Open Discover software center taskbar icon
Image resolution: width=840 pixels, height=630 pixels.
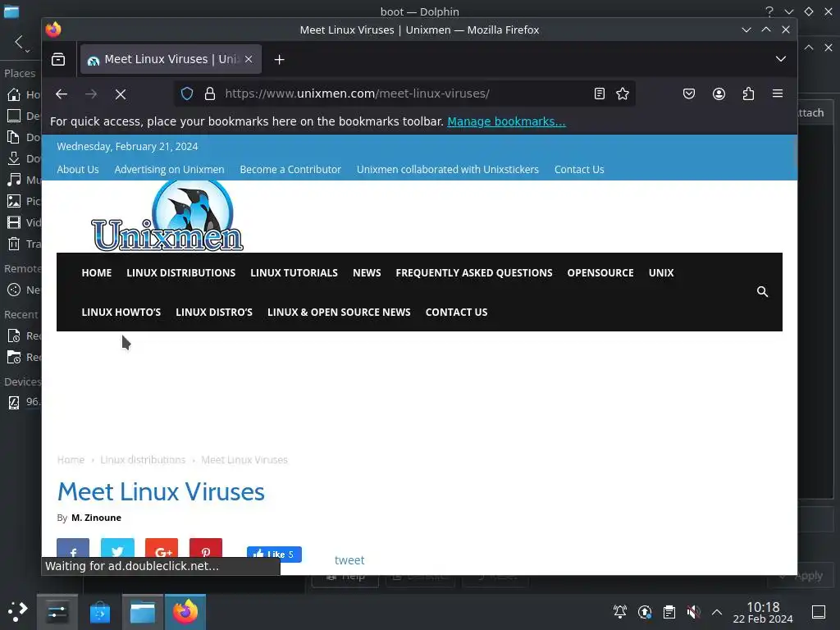(x=99, y=612)
